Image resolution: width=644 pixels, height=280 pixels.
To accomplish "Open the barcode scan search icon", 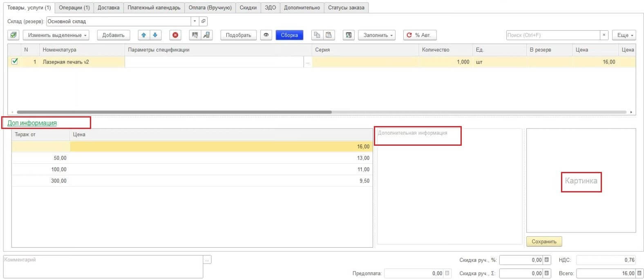I will tap(195, 35).
